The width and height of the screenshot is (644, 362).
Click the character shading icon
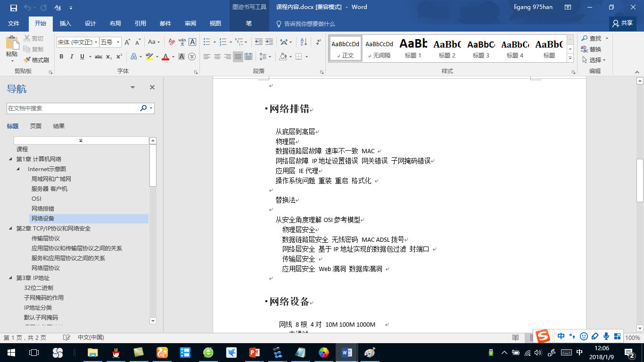tap(182, 57)
